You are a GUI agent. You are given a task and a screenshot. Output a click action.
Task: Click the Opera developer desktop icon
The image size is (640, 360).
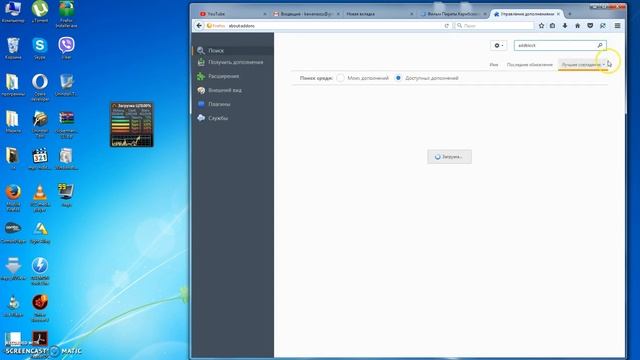[x=40, y=87]
